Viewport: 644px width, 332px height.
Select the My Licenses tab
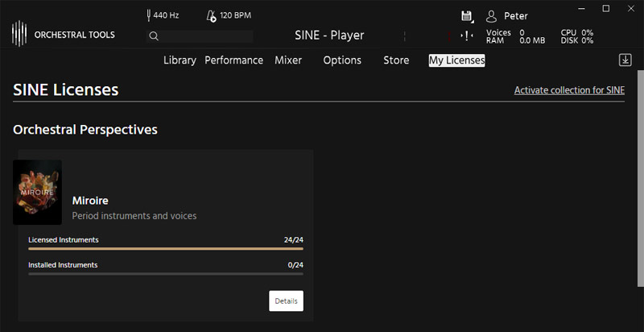click(x=456, y=60)
